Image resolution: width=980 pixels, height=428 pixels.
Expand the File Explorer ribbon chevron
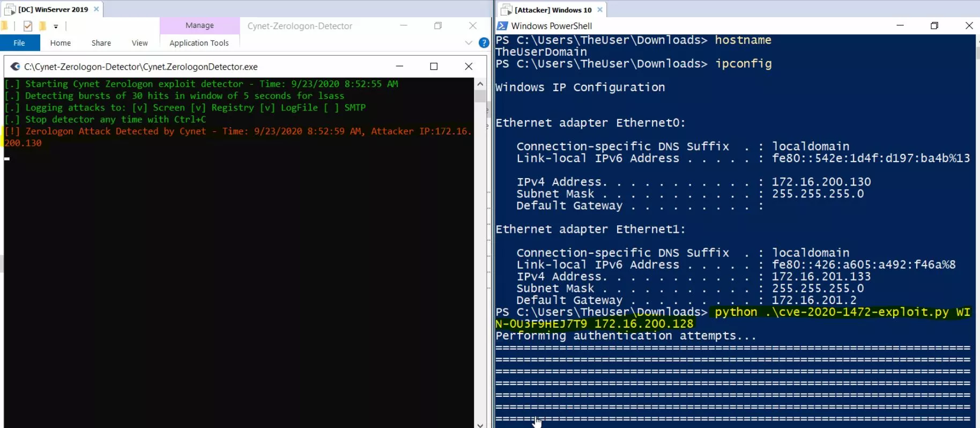[469, 43]
